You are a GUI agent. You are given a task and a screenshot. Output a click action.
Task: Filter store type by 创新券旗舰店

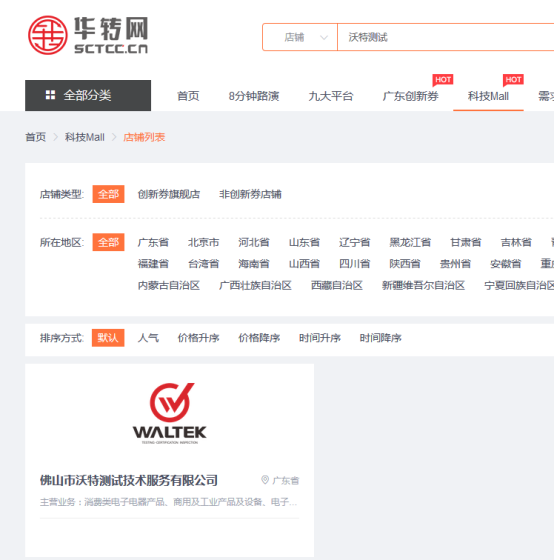click(169, 194)
